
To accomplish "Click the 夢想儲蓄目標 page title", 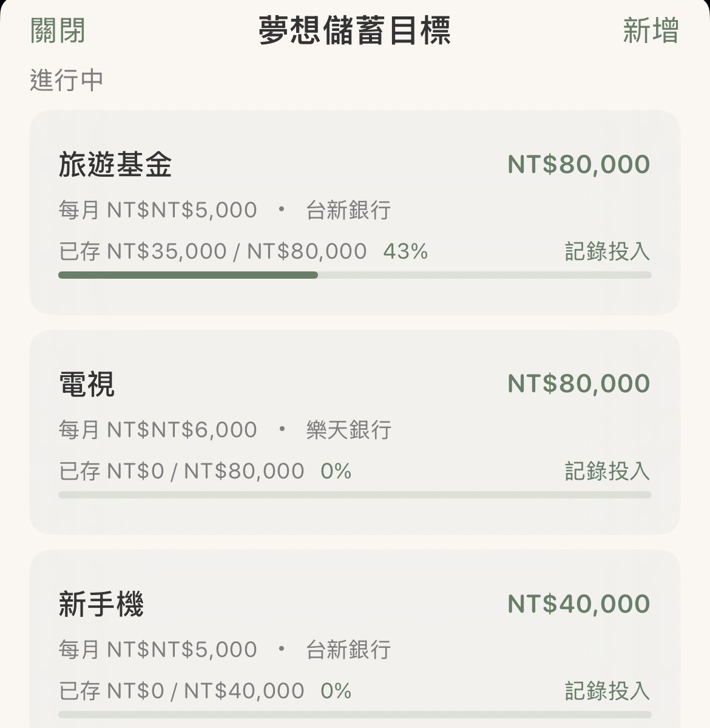I will pos(354,30).
